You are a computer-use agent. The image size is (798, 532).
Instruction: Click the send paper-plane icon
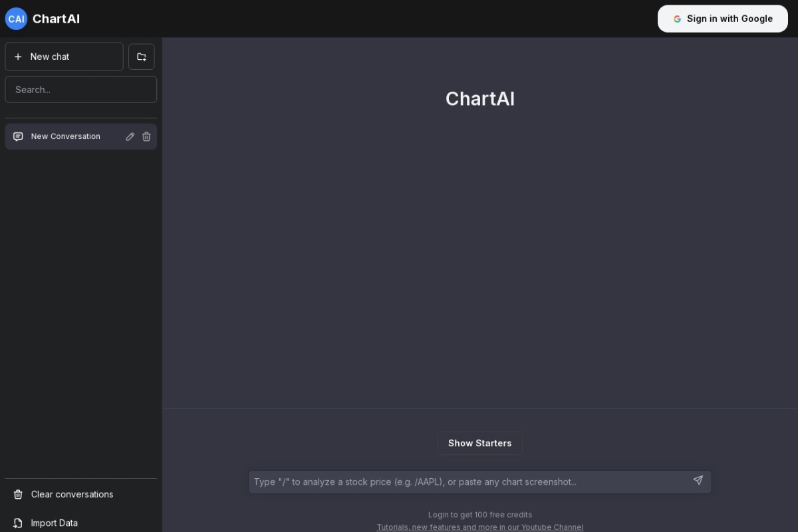click(x=698, y=480)
